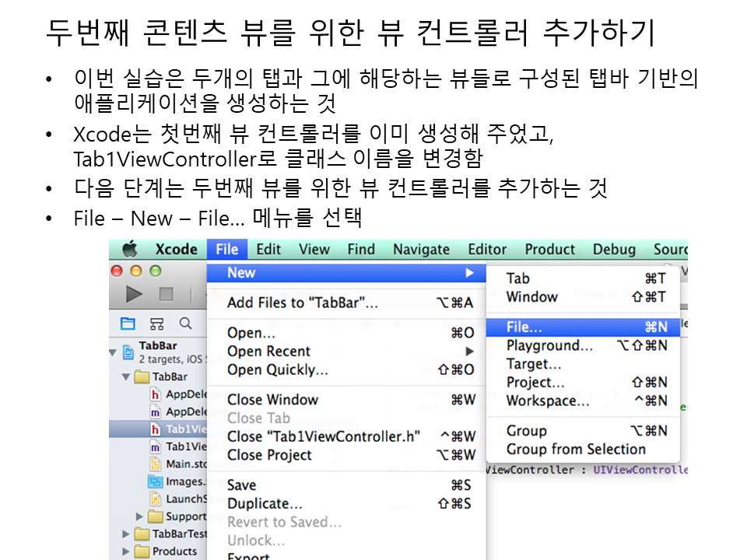Open the Find navigator magnifier icon

(x=185, y=324)
